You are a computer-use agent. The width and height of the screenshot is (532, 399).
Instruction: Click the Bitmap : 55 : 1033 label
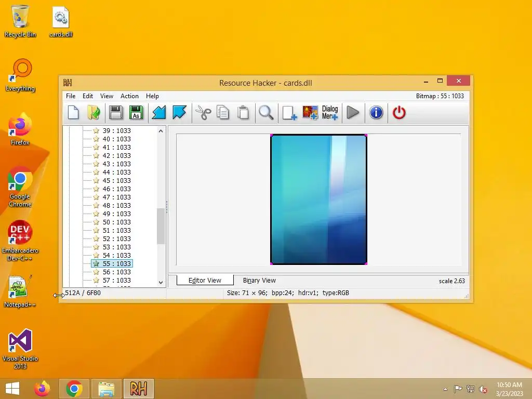click(440, 96)
